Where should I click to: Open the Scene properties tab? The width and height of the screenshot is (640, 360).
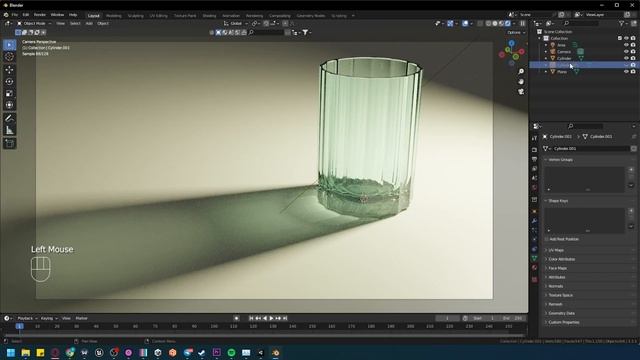coord(534,178)
